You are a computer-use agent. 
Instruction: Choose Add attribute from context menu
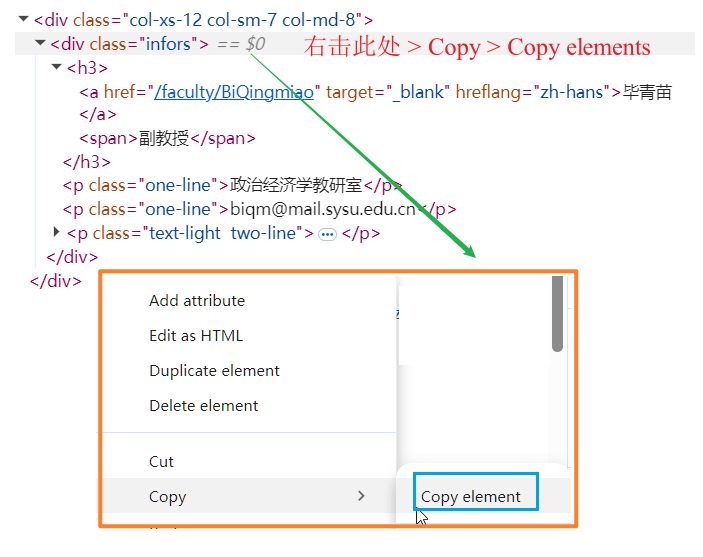tap(196, 300)
